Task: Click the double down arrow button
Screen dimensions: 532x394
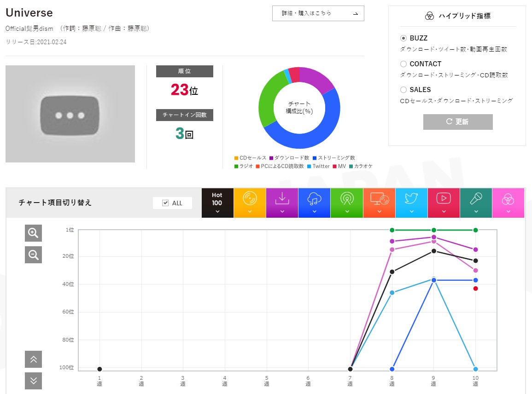Action: (x=33, y=381)
